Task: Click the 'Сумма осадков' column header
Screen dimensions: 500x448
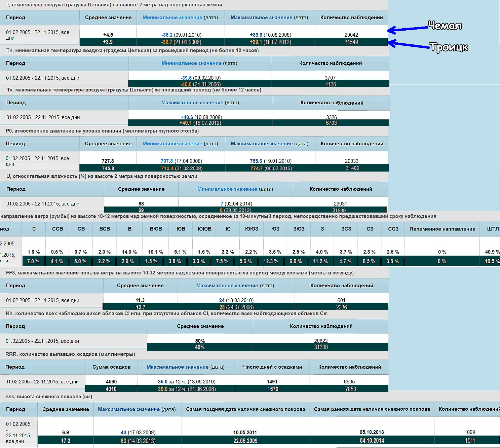Action: point(111,367)
